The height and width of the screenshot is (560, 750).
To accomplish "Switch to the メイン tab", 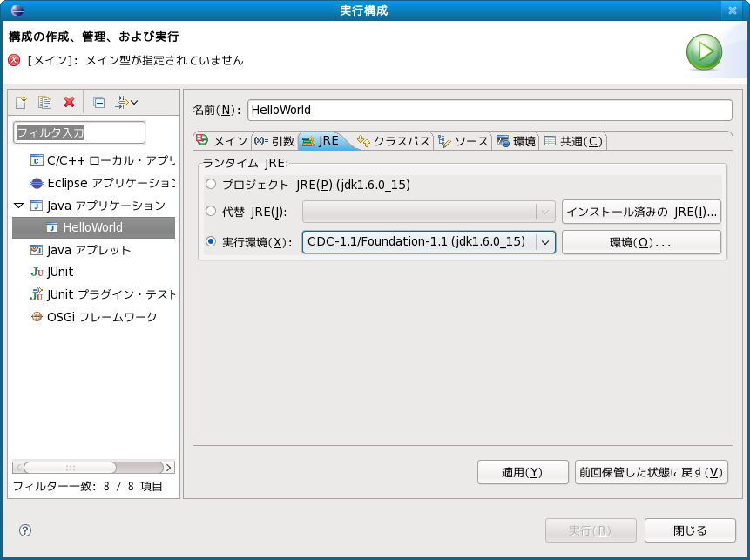I will pos(222,141).
